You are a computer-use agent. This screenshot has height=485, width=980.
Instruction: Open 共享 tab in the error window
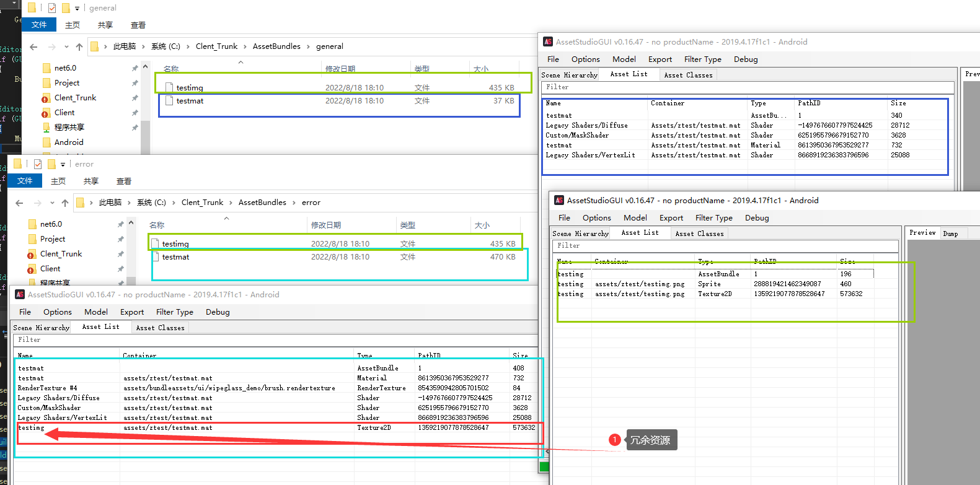pyautogui.click(x=91, y=181)
